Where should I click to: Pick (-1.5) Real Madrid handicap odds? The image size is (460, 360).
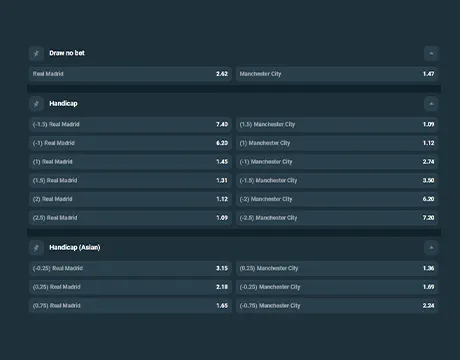130,124
